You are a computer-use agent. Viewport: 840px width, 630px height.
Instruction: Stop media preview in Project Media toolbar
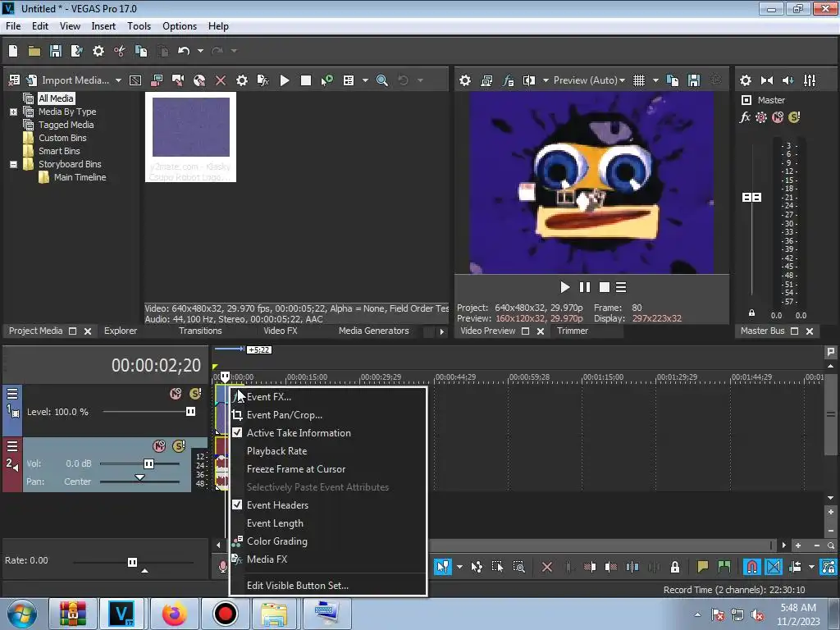(x=306, y=80)
